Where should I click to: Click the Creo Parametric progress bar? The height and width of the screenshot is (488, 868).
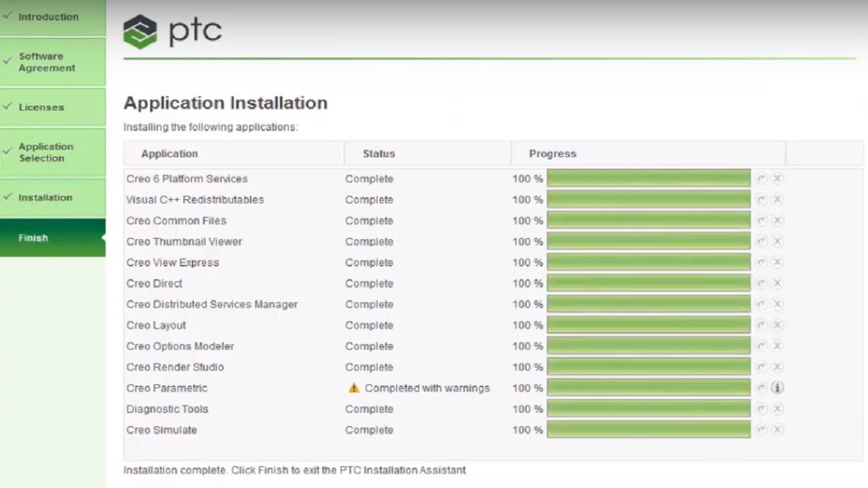coord(648,388)
